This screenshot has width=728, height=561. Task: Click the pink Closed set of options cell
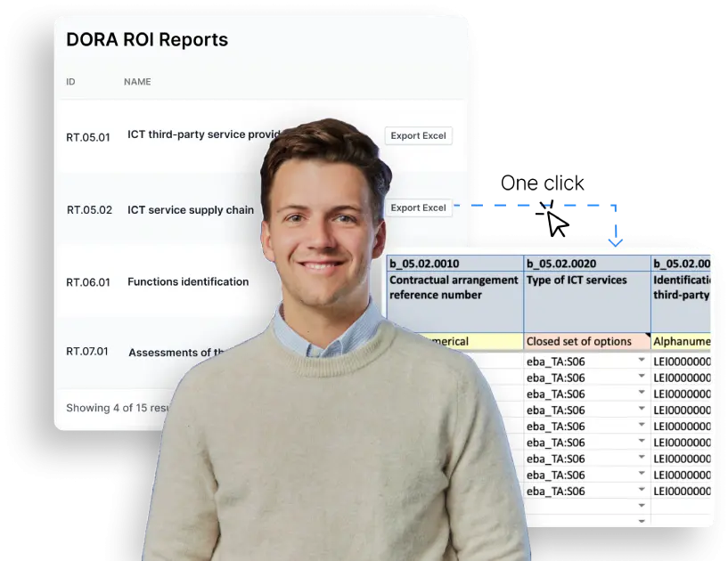[579, 341]
